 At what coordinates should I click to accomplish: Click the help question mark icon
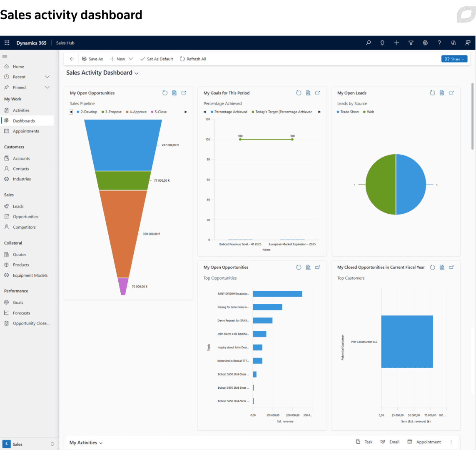[x=439, y=43]
